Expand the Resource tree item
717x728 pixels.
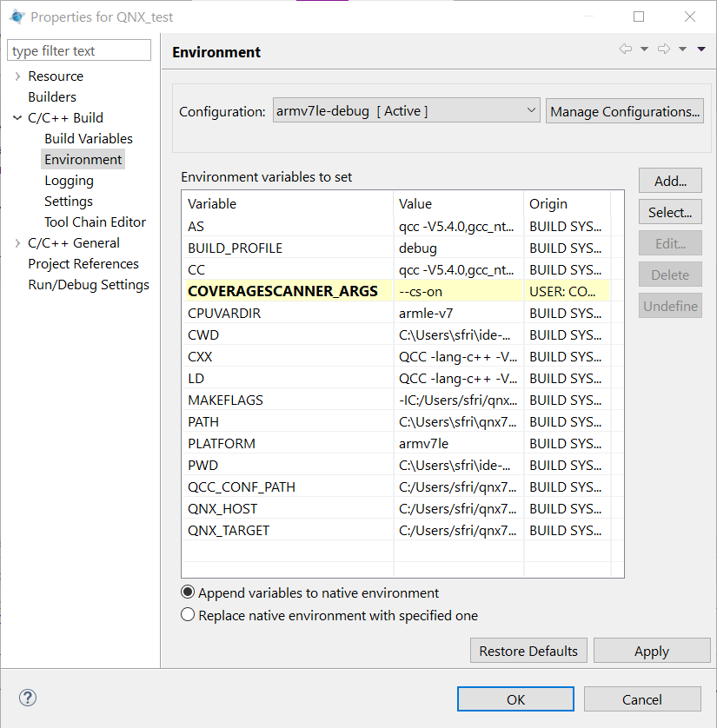coord(16,76)
